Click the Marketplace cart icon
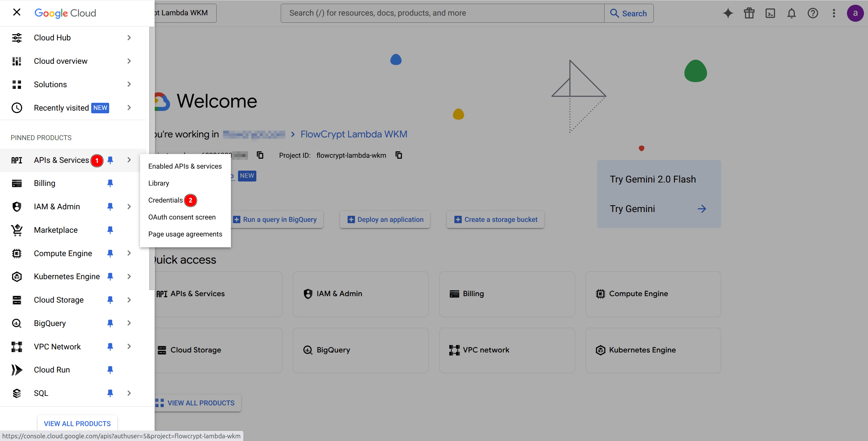This screenshot has width=868, height=441. point(17,230)
